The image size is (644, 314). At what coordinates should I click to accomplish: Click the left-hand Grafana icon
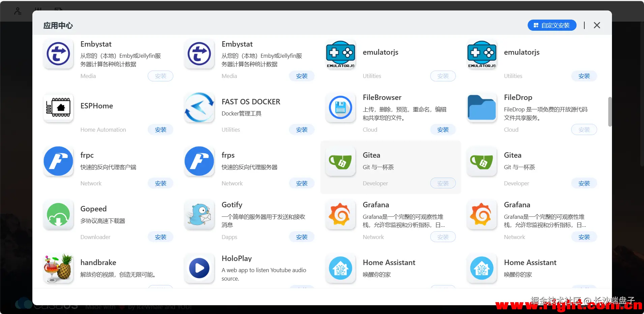341,215
